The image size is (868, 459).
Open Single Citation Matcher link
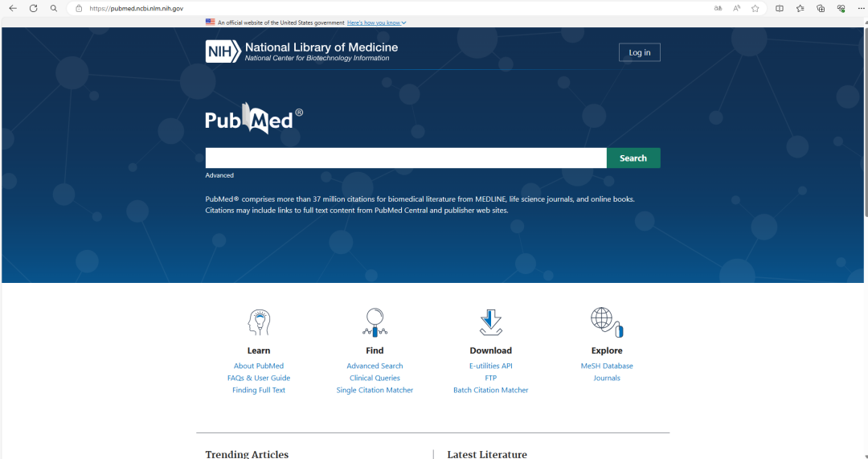375,391
